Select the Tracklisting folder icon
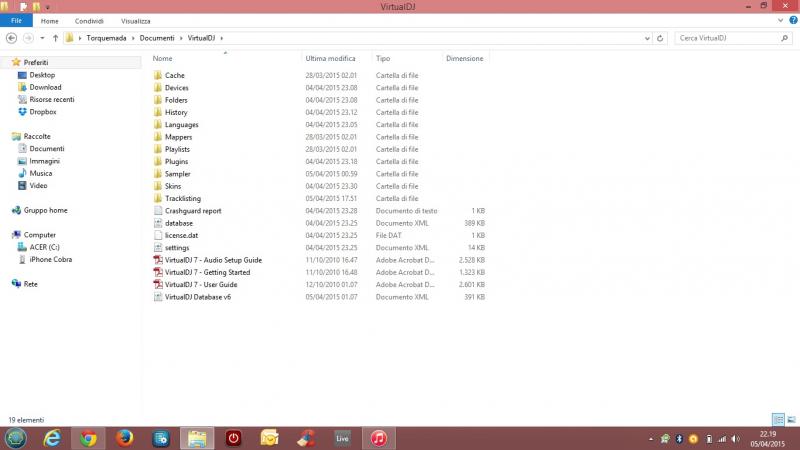800x450 pixels. click(x=158, y=198)
